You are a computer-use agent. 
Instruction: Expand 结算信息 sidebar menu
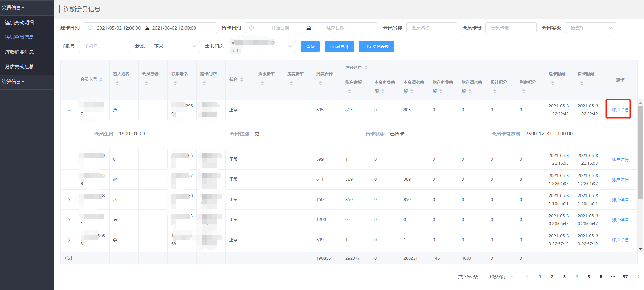pyautogui.click(x=27, y=82)
